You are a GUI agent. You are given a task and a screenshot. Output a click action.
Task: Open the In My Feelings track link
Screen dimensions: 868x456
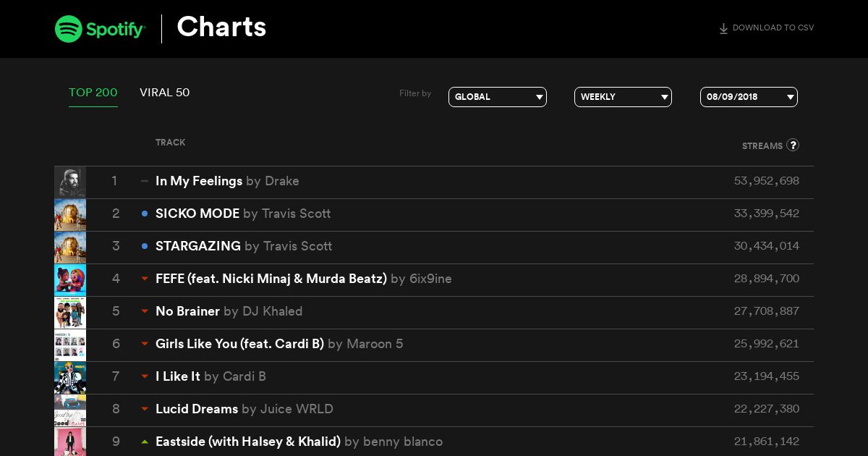point(199,181)
